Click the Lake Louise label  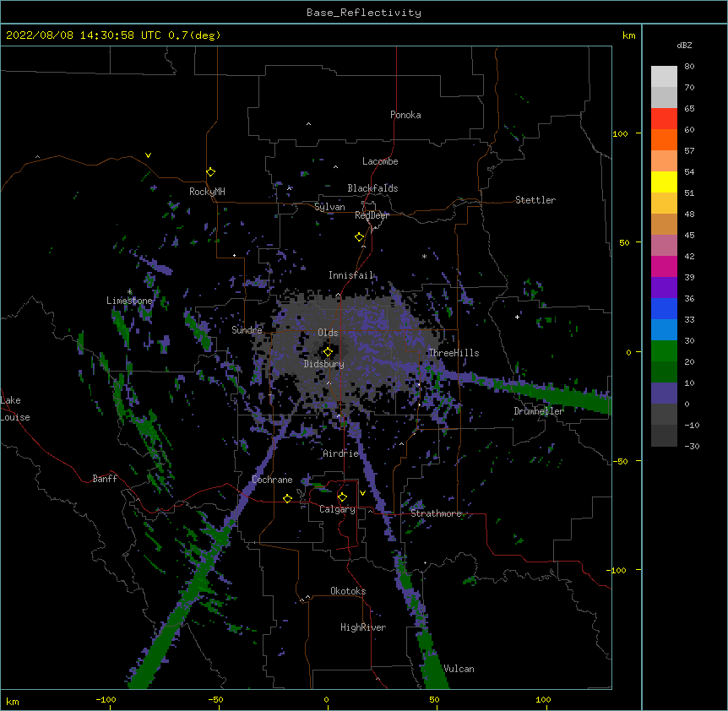[15, 409]
